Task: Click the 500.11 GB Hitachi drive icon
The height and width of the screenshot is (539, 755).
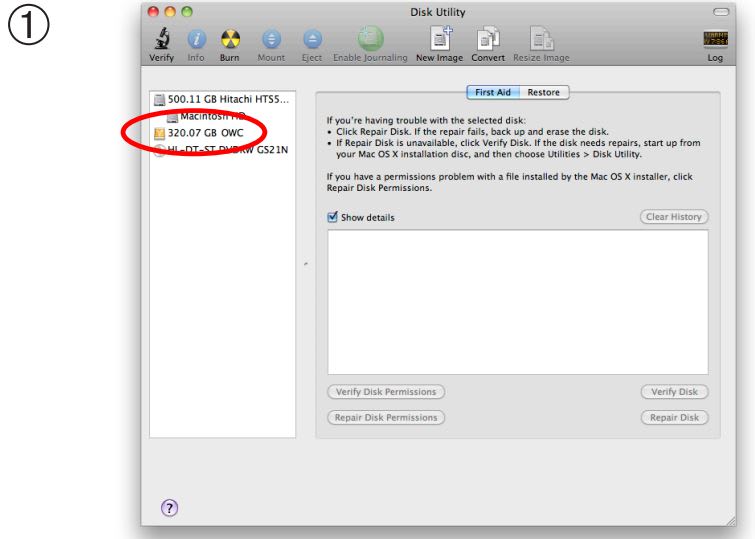Action: (x=159, y=100)
